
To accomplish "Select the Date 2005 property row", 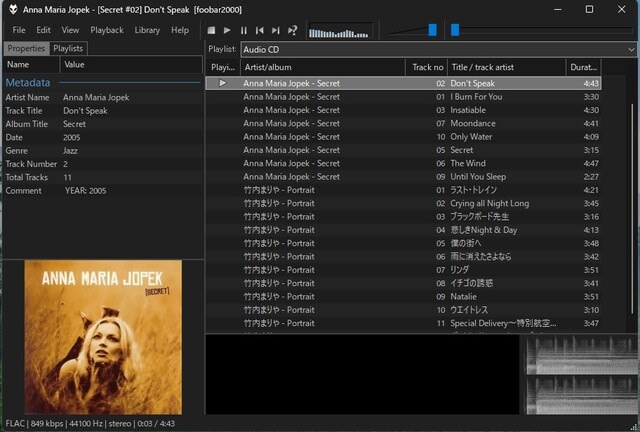I will [103, 137].
